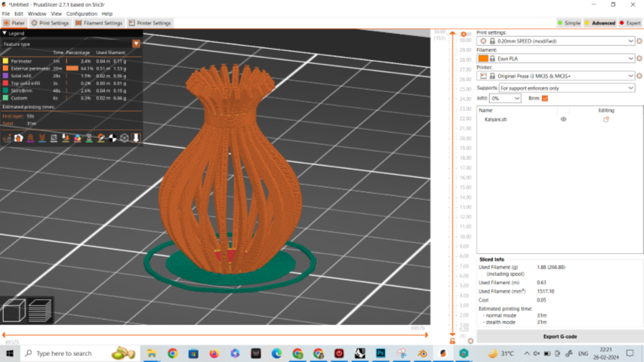Show hidden system tray icons
This screenshot has height=362, width=644.
point(526,354)
